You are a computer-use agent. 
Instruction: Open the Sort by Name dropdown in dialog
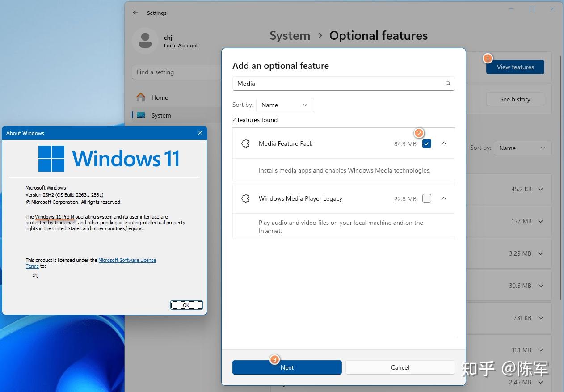coord(285,105)
